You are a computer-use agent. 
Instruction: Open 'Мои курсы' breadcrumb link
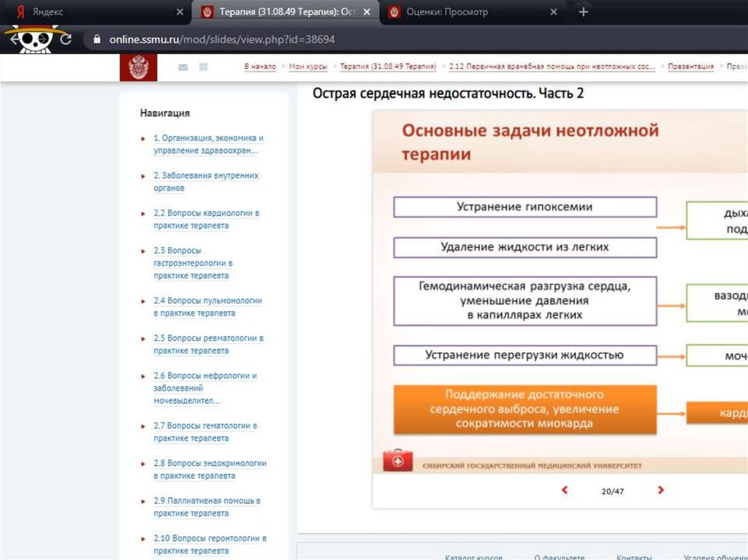point(308,66)
